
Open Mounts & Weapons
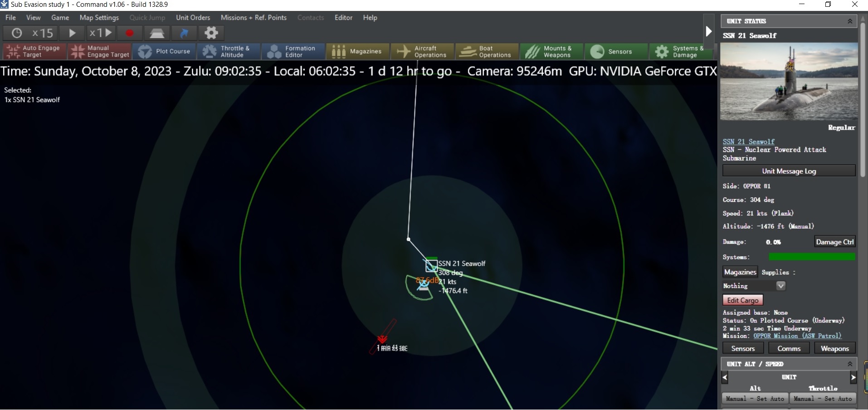[551, 51]
